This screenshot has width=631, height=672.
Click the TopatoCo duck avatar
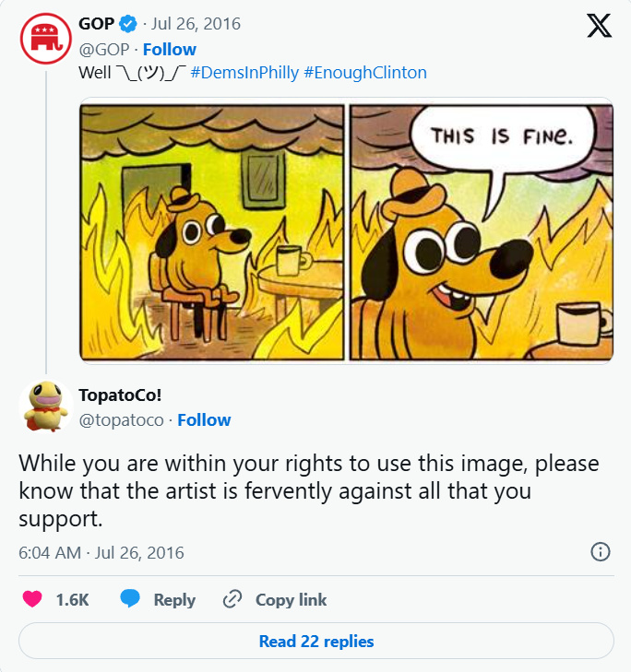coord(46,406)
